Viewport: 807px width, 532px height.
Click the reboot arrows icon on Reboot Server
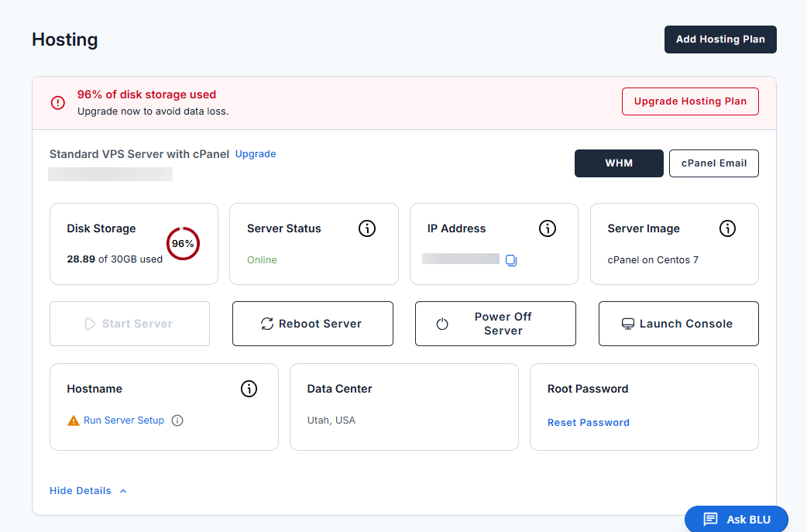coord(265,323)
